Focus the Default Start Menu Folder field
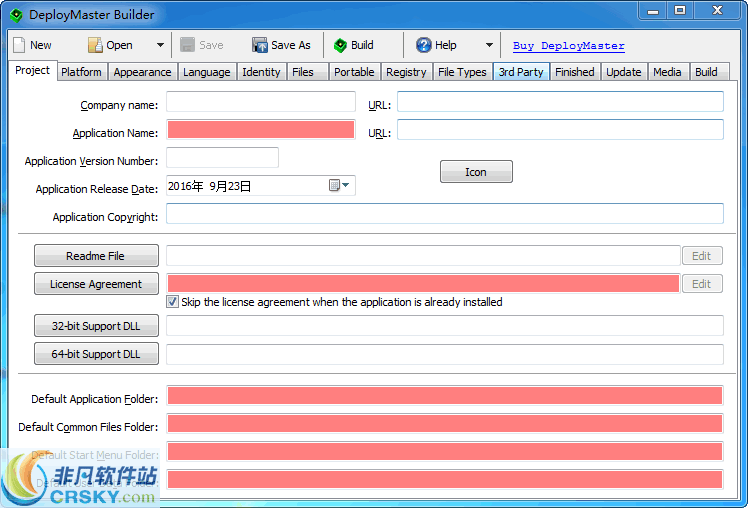The image size is (748, 508). tap(445, 452)
